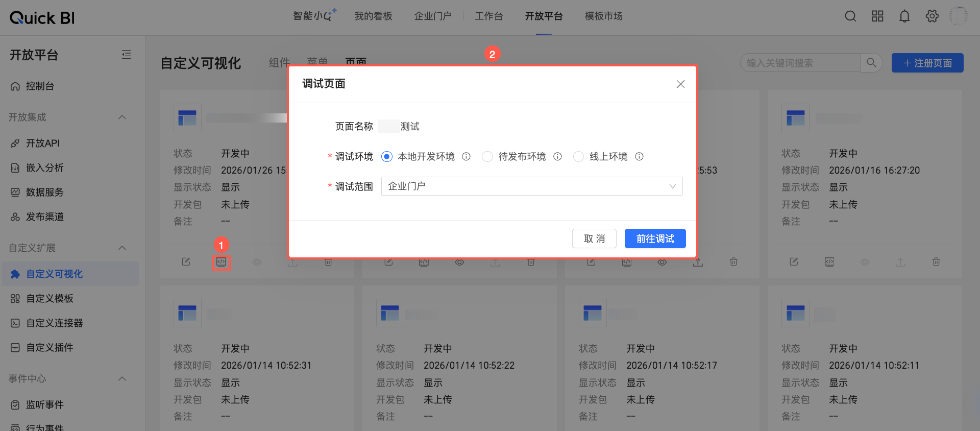The width and height of the screenshot is (980, 431).
Task: Click timestamp text 2026/01/14 10:52:22
Action: [x=469, y=365]
